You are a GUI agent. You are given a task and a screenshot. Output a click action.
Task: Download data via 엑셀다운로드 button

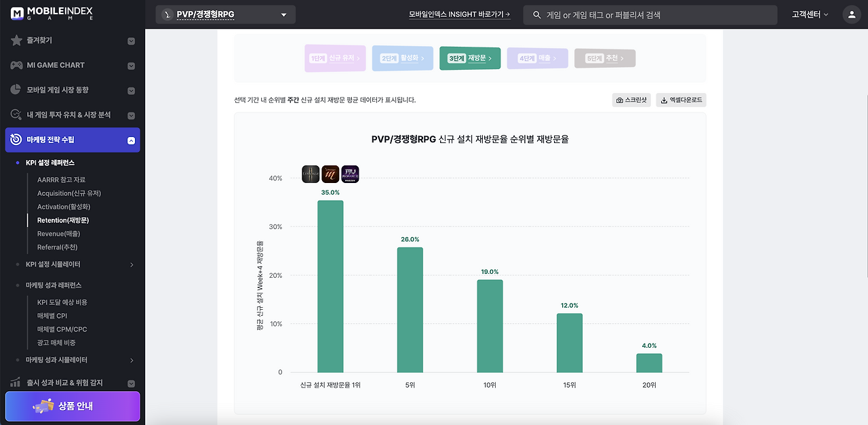pyautogui.click(x=681, y=100)
